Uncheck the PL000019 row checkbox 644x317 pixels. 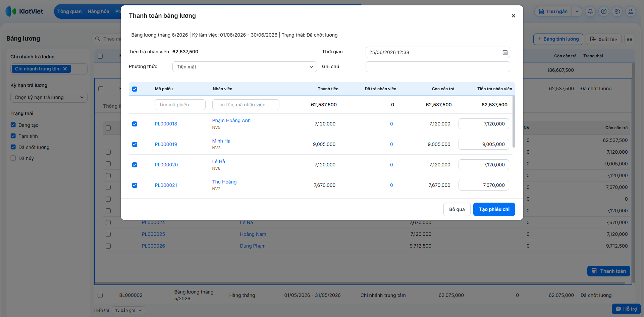pos(135,144)
